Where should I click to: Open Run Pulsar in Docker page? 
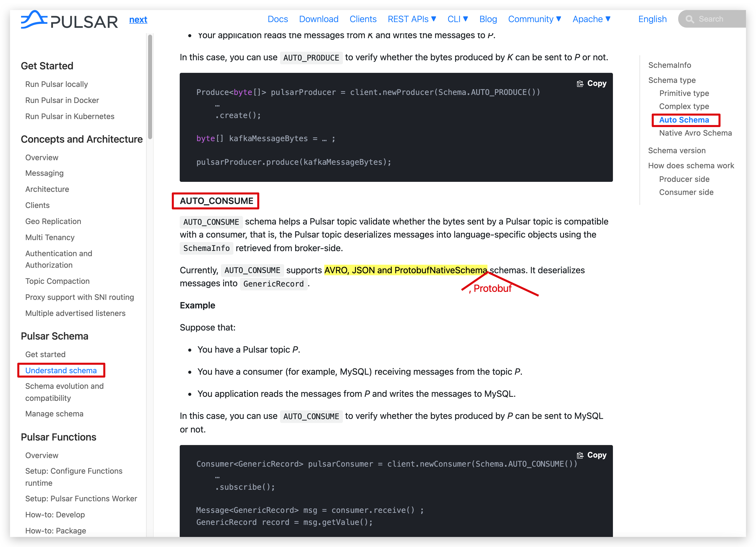[62, 100]
